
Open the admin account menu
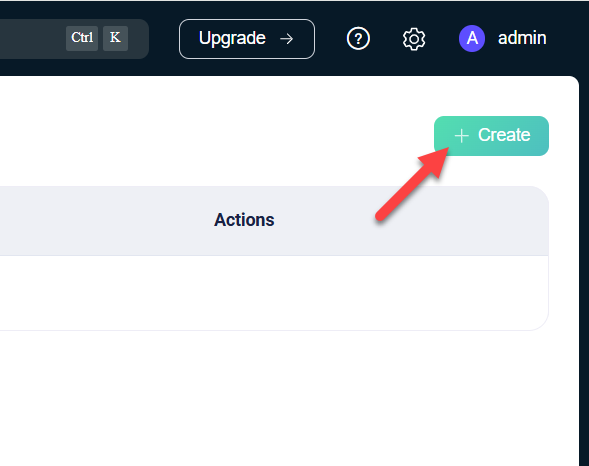(503, 38)
